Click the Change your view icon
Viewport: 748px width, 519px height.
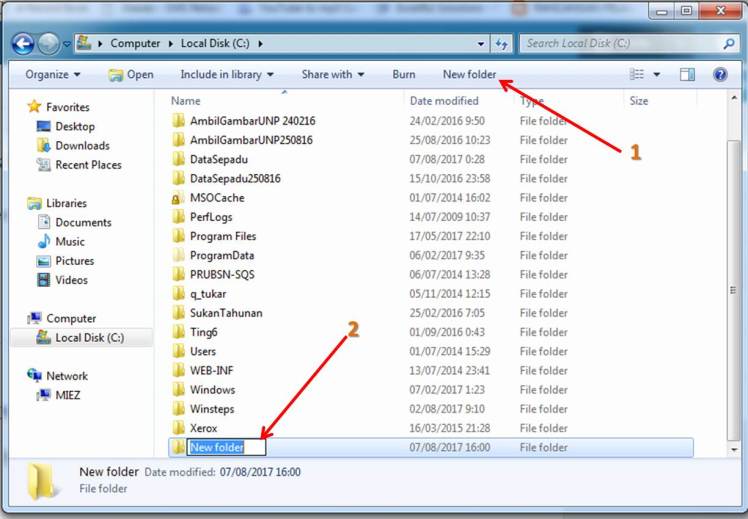tap(637, 75)
